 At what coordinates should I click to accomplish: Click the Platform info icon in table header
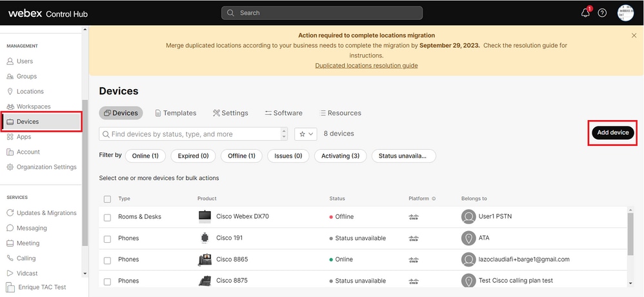click(x=434, y=199)
